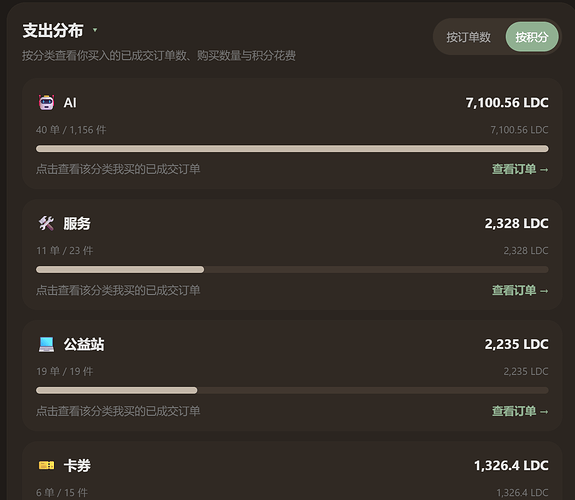
Task: Click the 7,100.56 LDC total amount
Action: tap(507, 102)
